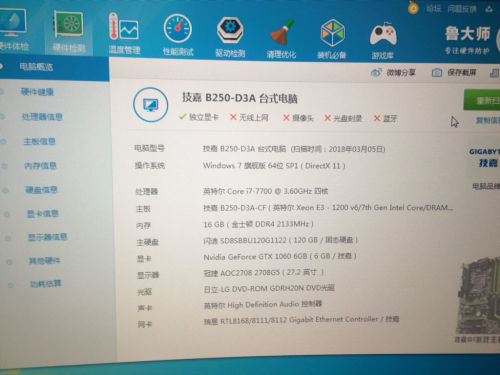Open 内存信息 in the sidebar
The image size is (500, 375).
point(40,166)
